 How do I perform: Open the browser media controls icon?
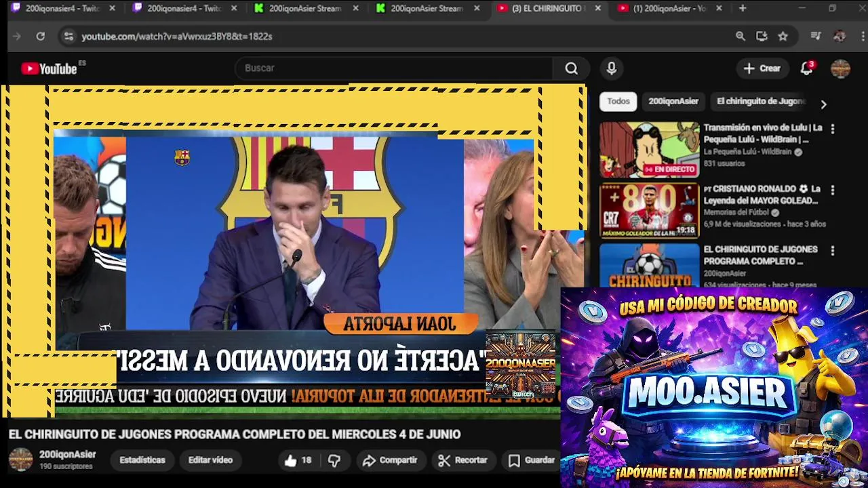click(816, 36)
